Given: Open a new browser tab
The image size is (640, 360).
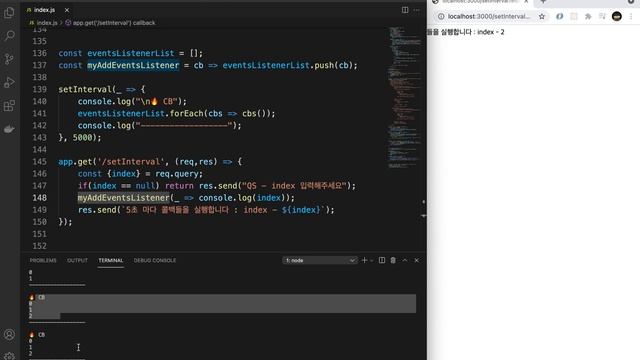Looking at the screenshot, I should click(543, 2).
